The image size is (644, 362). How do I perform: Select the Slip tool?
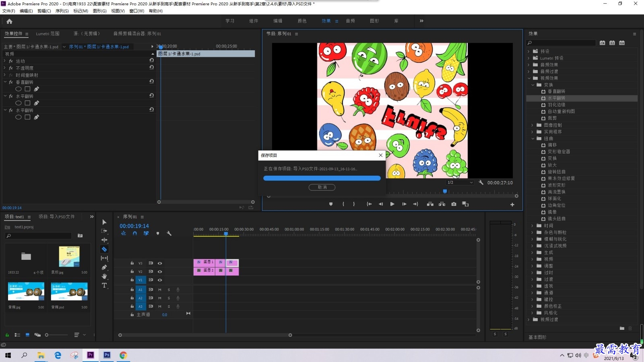[x=104, y=258]
